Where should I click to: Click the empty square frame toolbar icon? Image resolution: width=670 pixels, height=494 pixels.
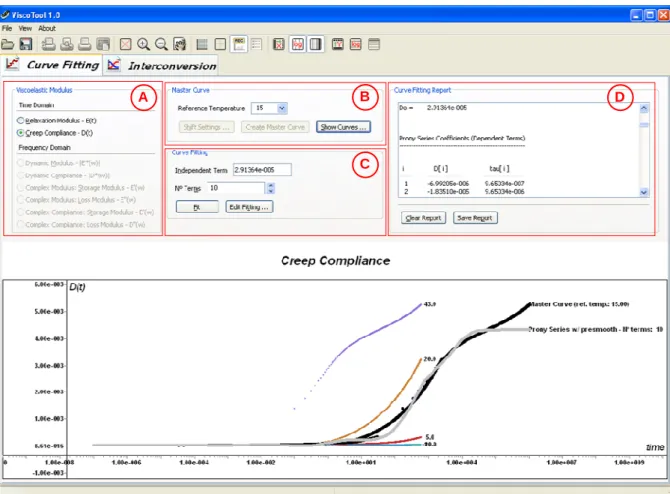(220, 44)
